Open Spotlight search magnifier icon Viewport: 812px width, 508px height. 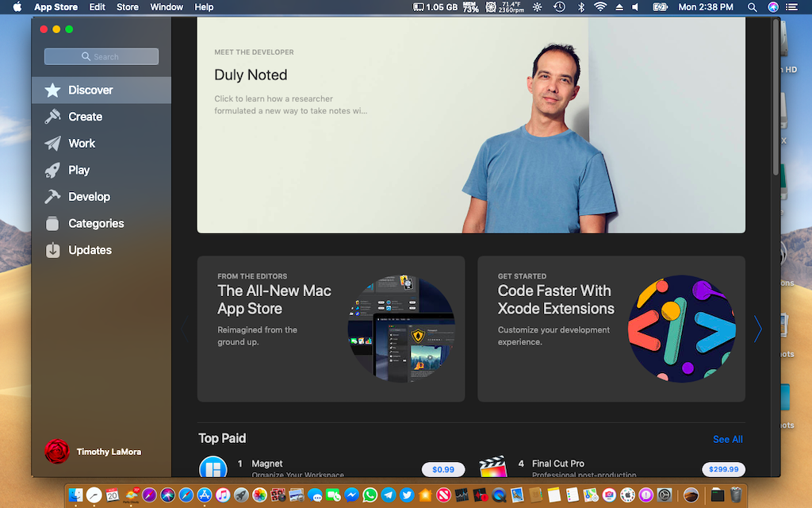click(753, 7)
